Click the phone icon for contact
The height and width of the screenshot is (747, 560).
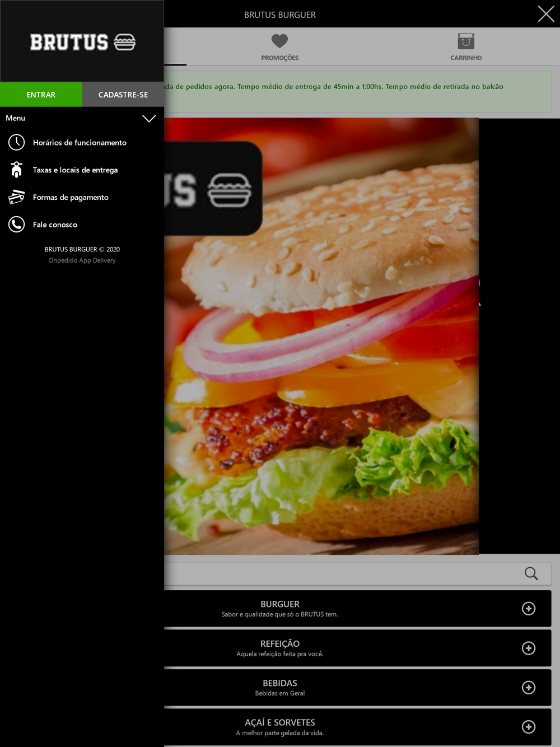coord(17,225)
